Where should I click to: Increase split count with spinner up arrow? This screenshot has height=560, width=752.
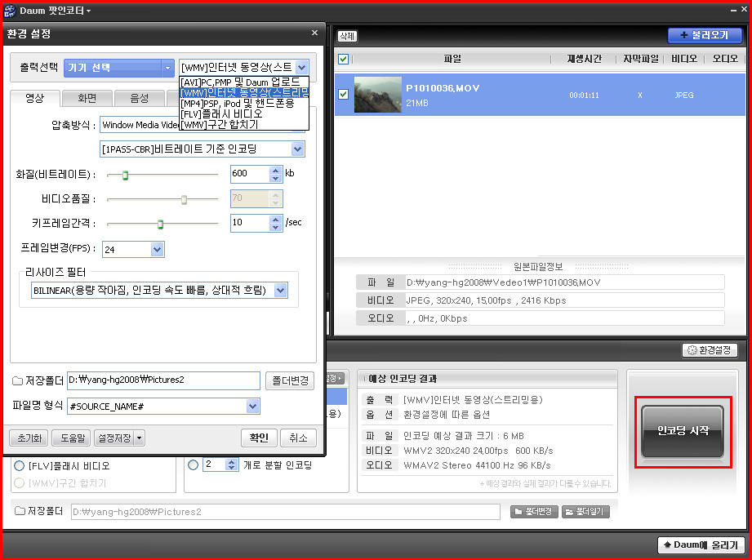tap(232, 461)
